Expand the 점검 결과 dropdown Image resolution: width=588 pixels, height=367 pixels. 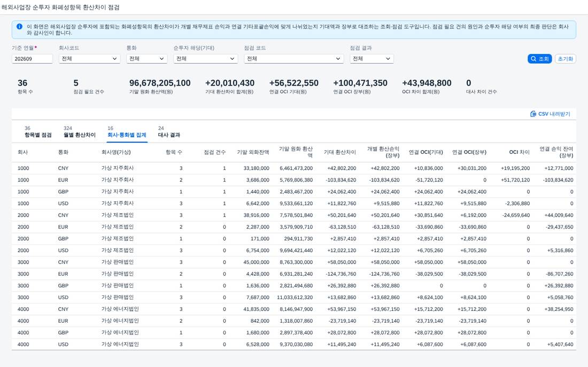[x=372, y=59]
